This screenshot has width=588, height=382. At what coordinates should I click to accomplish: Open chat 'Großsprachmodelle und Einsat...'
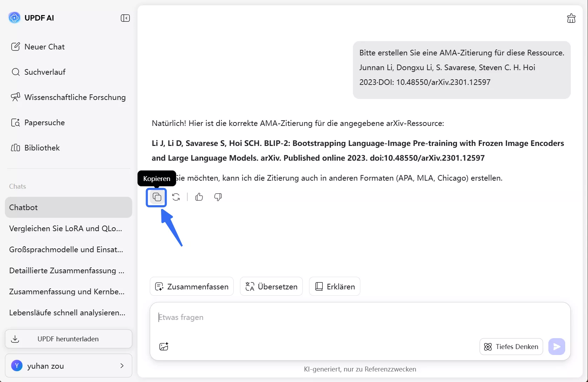point(68,249)
